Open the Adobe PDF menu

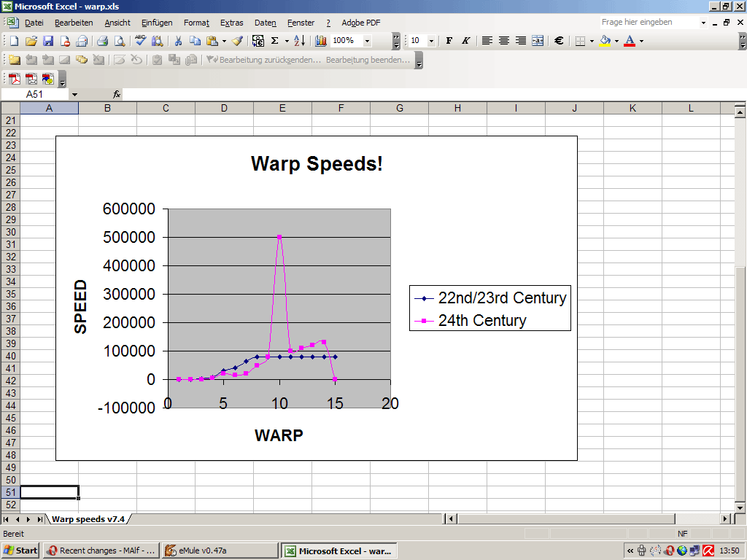click(x=360, y=23)
